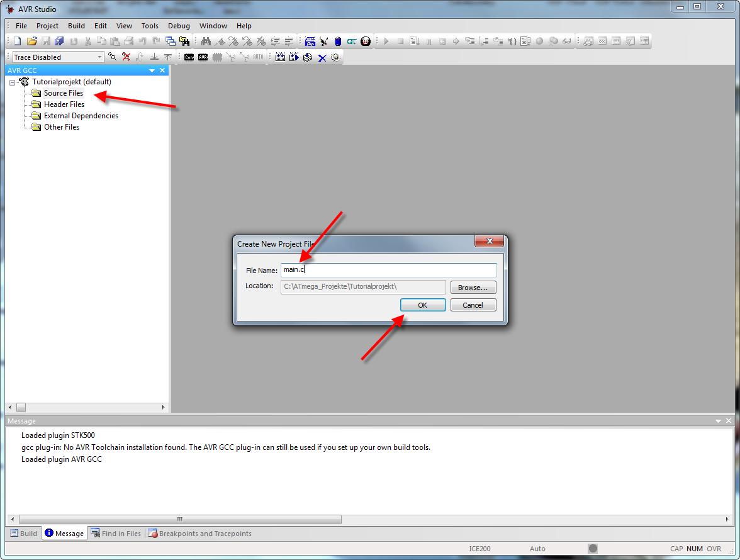Click the New File icon
Screen dimensions: 740x560
18,42
